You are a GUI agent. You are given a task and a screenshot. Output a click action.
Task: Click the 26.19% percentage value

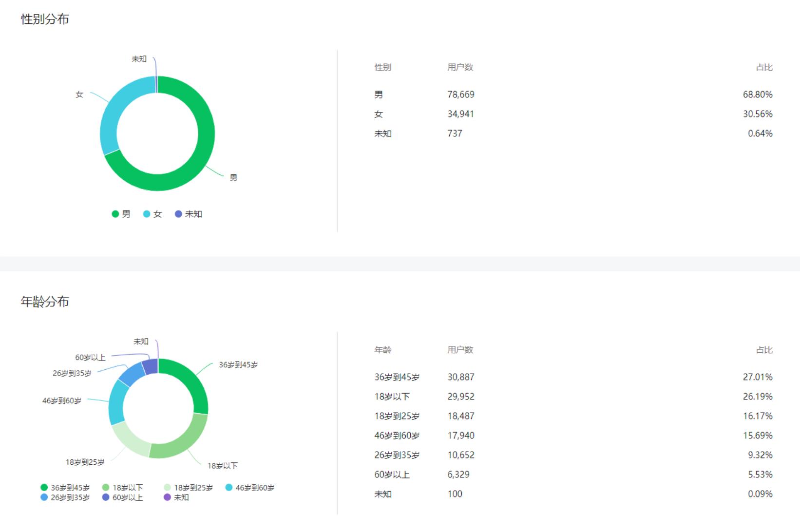pos(758,397)
